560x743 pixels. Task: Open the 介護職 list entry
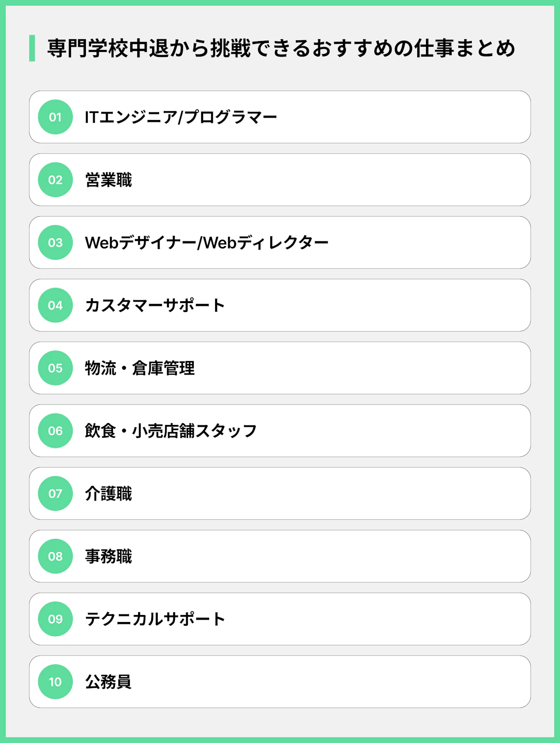click(108, 494)
